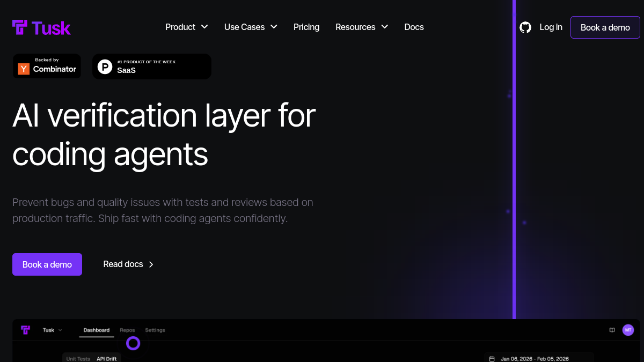Click the Product Hunt #1 Product badge
The image size is (644, 362).
click(152, 67)
